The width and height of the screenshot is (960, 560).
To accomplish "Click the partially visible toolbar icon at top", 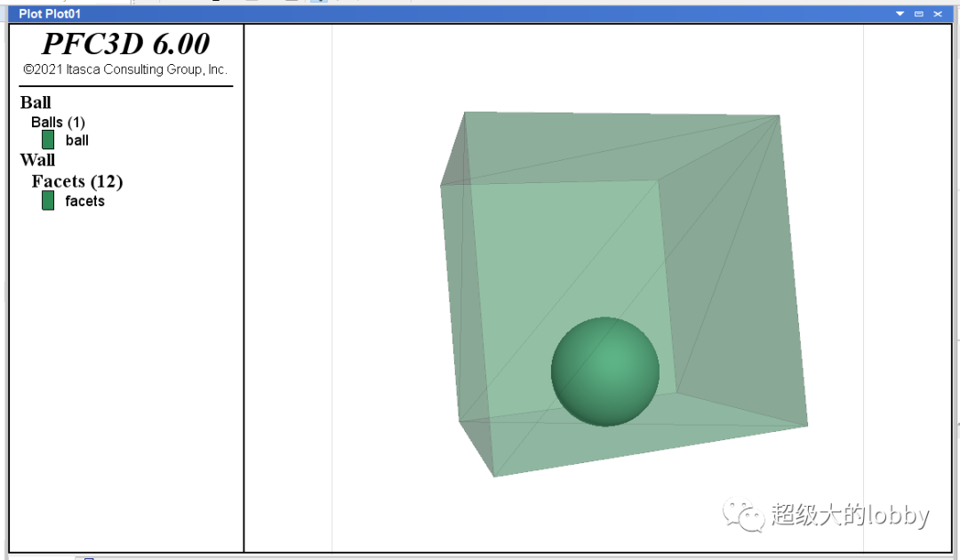I will [317, 3].
